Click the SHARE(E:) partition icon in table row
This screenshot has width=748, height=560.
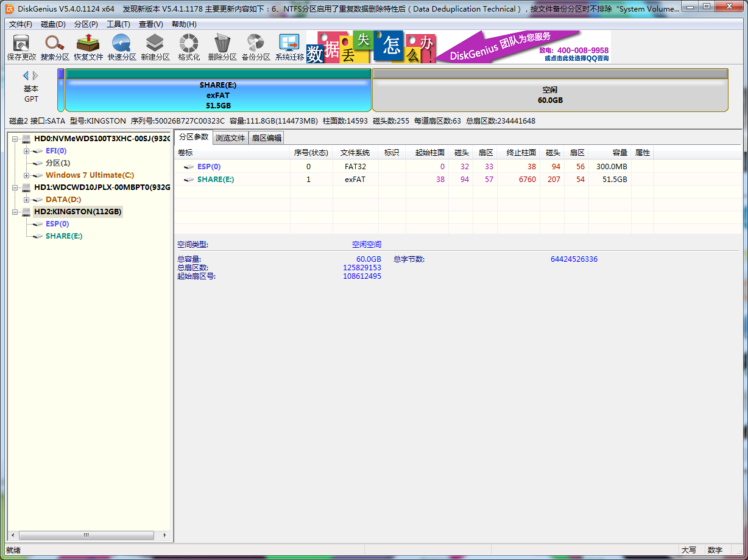tap(189, 180)
